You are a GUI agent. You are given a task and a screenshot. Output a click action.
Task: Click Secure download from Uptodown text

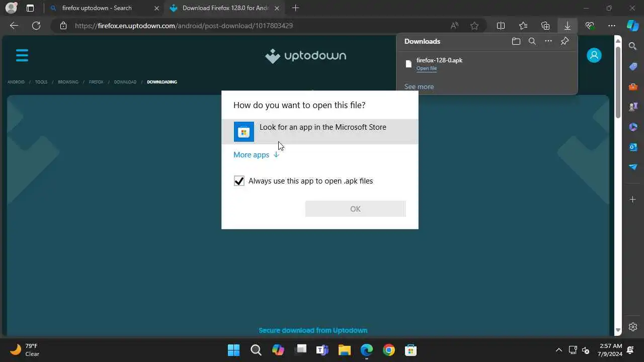coord(313,330)
